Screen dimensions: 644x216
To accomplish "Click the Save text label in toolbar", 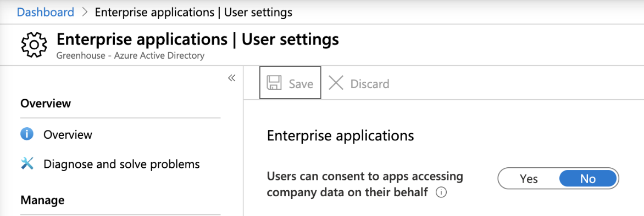I will [301, 84].
